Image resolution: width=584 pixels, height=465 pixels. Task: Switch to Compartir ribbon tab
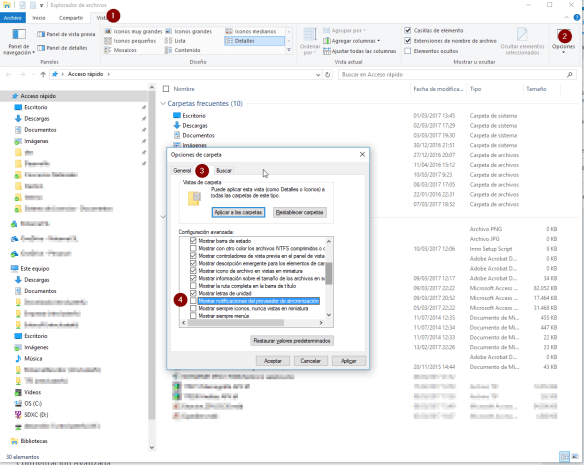pos(71,18)
